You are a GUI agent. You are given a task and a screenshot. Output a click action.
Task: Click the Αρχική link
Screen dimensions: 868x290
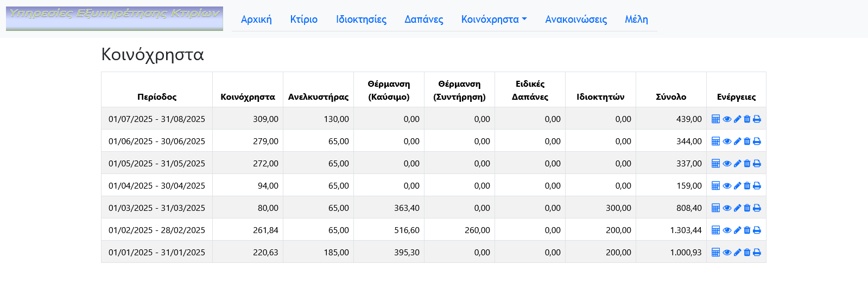(x=256, y=20)
